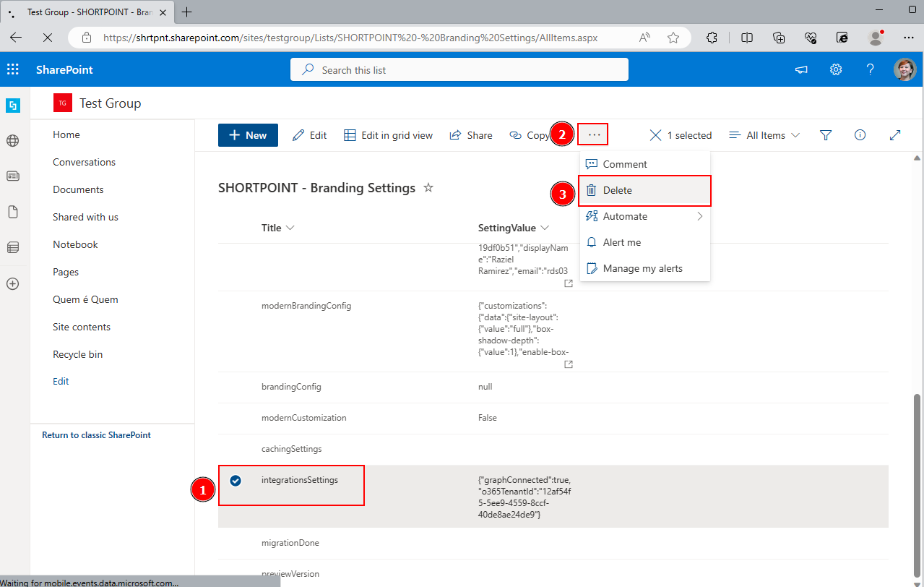This screenshot has width=924, height=587.
Task: Open the My files sidebar icon
Action: click(12, 212)
